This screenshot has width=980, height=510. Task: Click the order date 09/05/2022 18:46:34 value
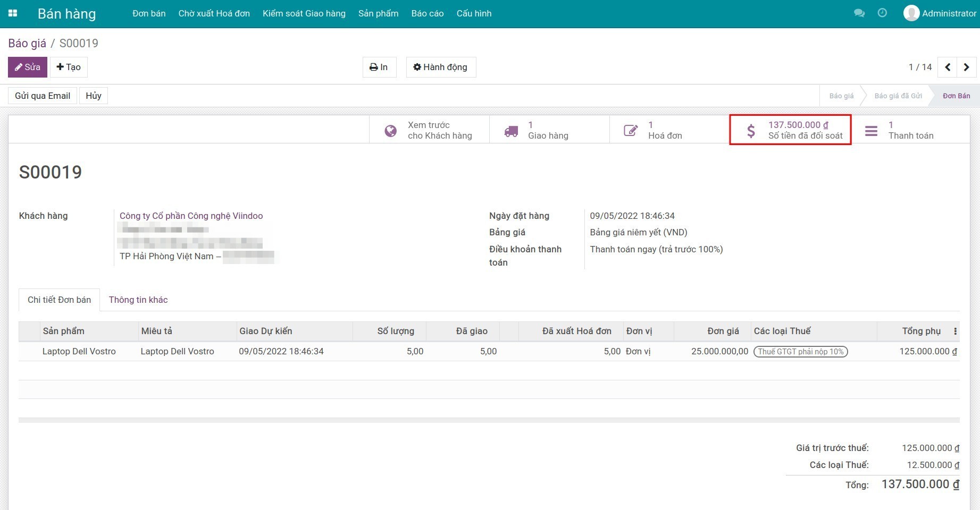632,216
